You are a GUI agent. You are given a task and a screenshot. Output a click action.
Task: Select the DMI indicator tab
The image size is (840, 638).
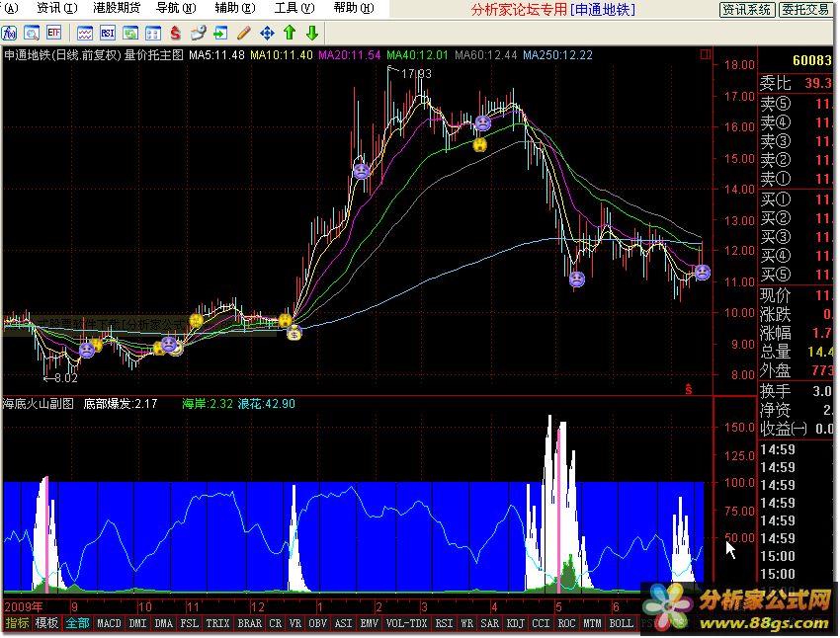tap(138, 623)
